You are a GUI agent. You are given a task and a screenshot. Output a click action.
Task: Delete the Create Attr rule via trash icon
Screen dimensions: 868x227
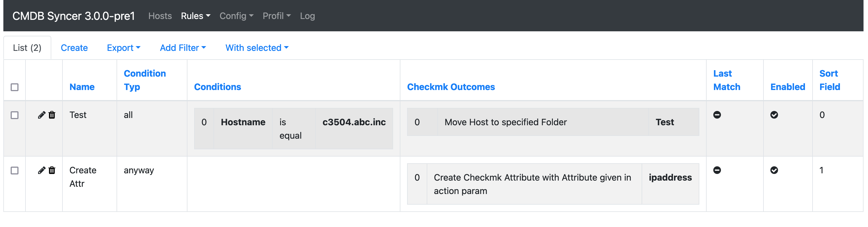pos(52,171)
